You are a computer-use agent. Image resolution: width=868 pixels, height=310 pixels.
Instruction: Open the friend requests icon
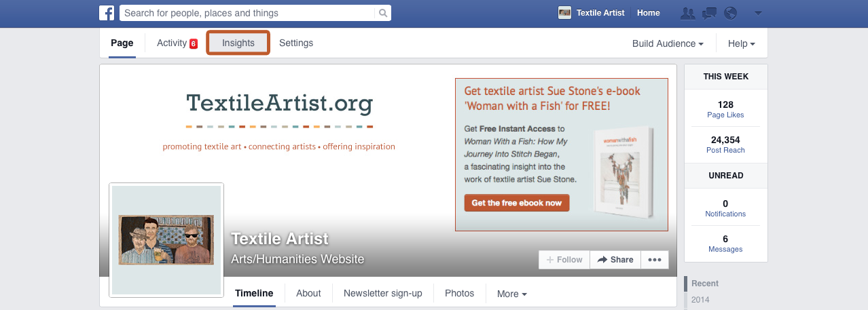(687, 13)
